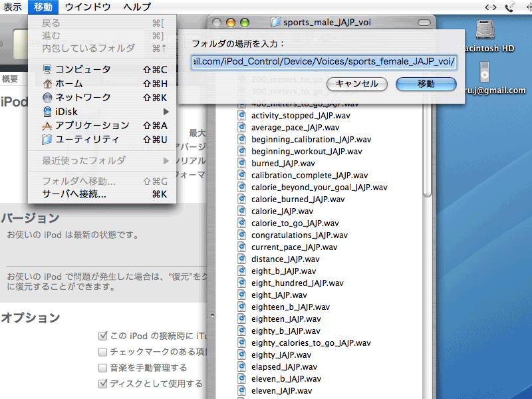Click the キャンセル button in the dialog
Image resolution: width=532 pixels, height=399 pixels.
357,84
